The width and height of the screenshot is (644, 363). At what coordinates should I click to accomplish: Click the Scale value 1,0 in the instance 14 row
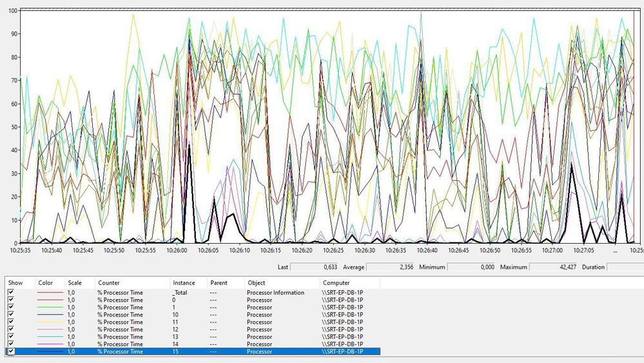point(71,344)
